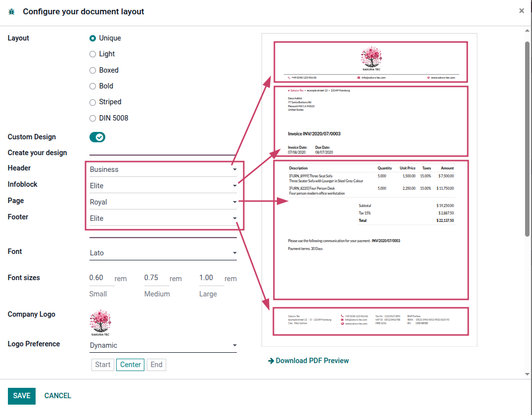Open the Logo Preference Dynamic dropdown
The width and height of the screenshot is (532, 415).
point(163,345)
